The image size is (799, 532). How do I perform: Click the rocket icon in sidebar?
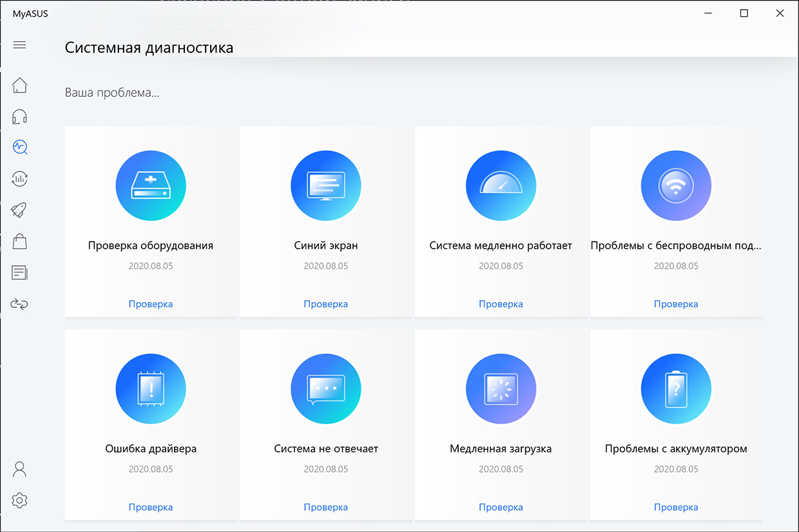(19, 210)
